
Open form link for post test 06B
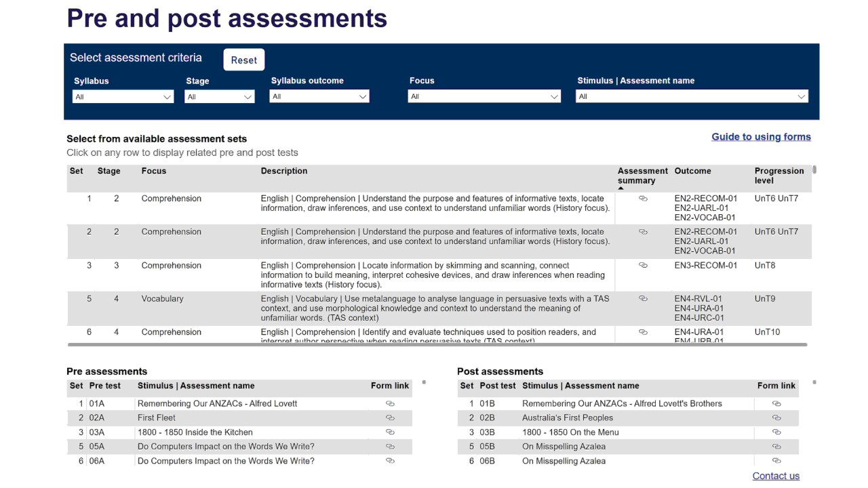(776, 460)
